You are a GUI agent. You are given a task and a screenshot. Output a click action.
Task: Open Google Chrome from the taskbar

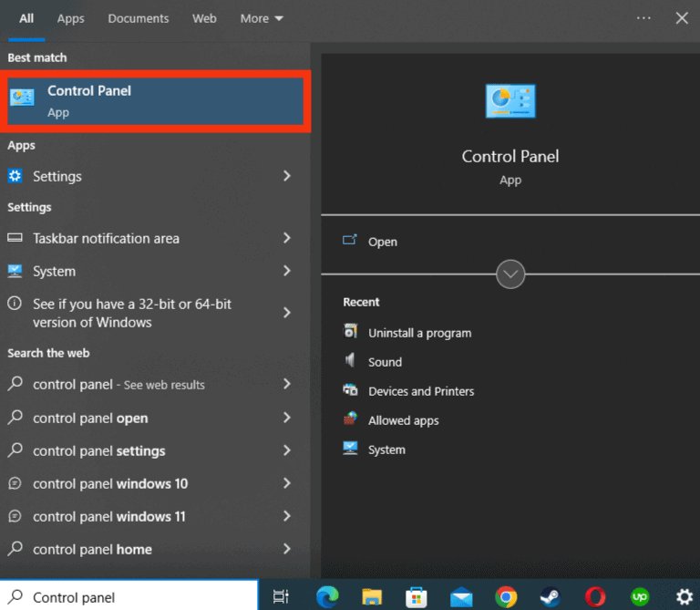coord(506,596)
